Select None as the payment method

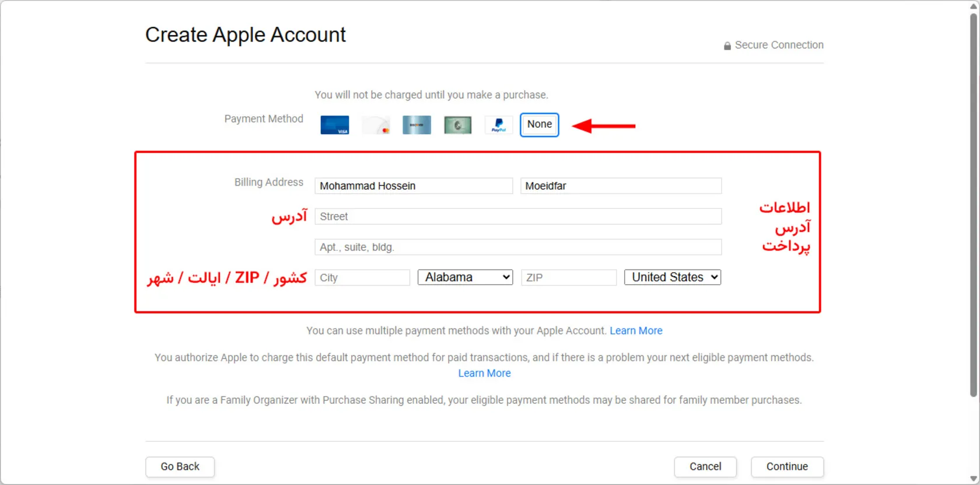tap(539, 125)
